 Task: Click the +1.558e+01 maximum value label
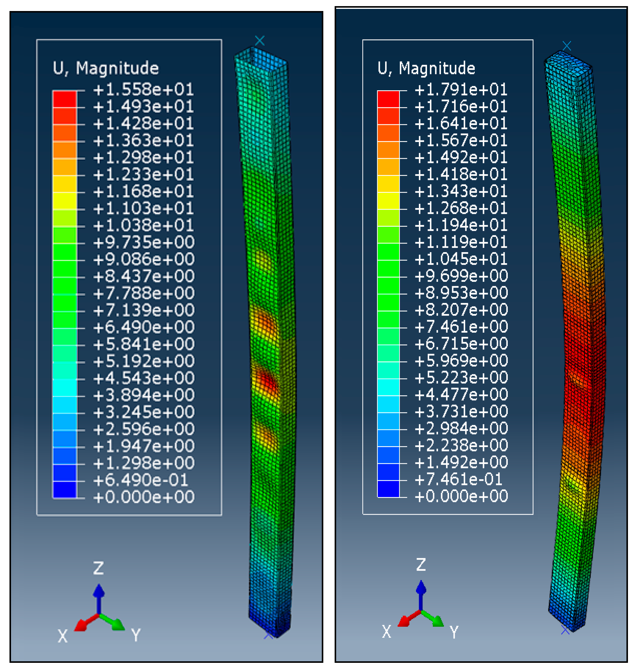tap(143, 90)
